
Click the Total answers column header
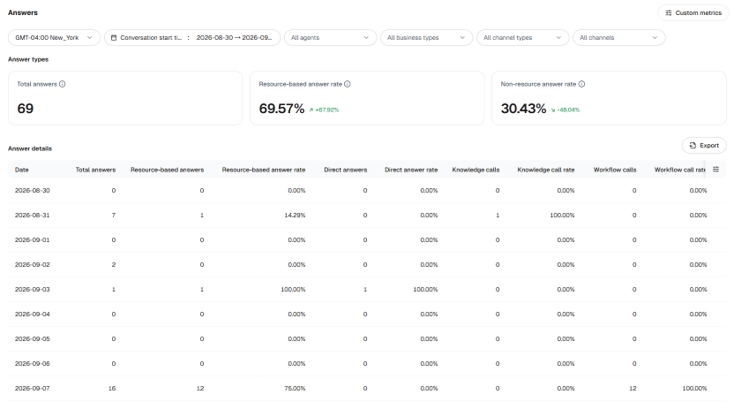tap(95, 170)
